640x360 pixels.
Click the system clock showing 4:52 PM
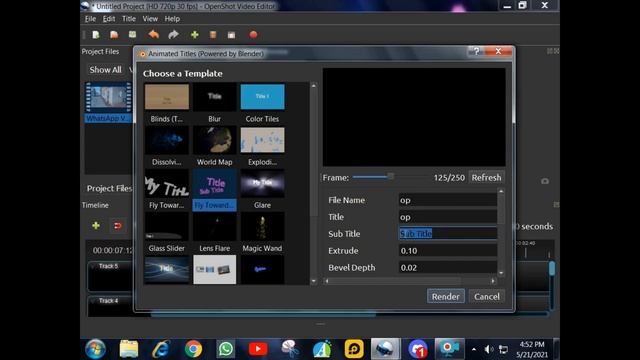(x=531, y=344)
